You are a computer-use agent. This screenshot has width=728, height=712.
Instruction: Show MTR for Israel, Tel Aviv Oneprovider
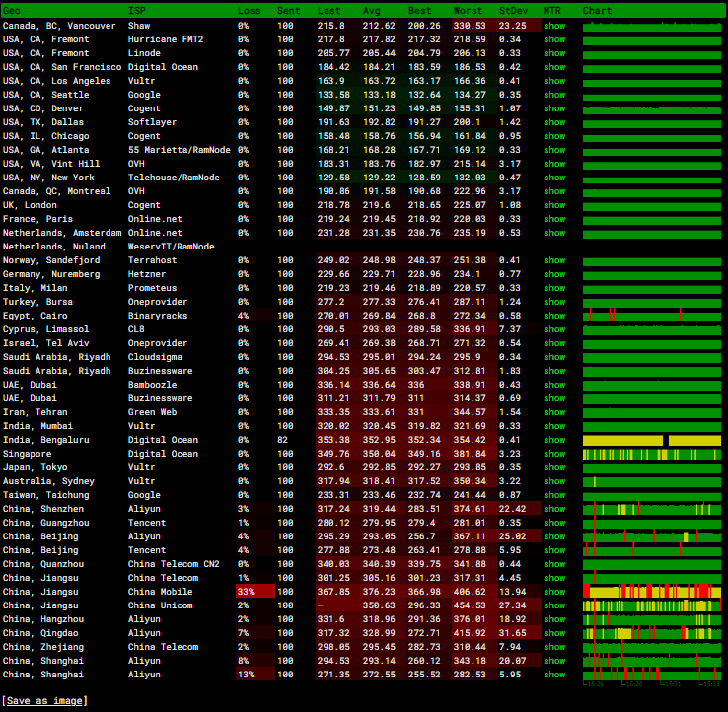pyautogui.click(x=554, y=343)
